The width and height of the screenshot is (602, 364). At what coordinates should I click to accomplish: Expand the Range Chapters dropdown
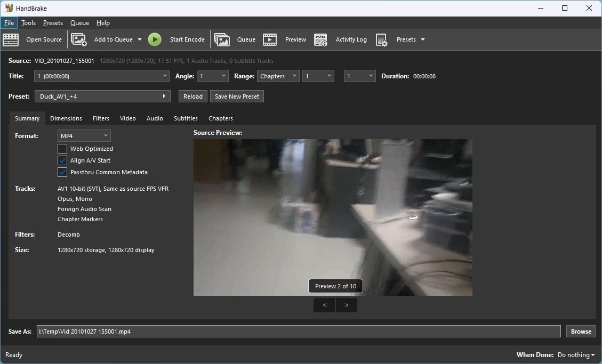[278, 76]
